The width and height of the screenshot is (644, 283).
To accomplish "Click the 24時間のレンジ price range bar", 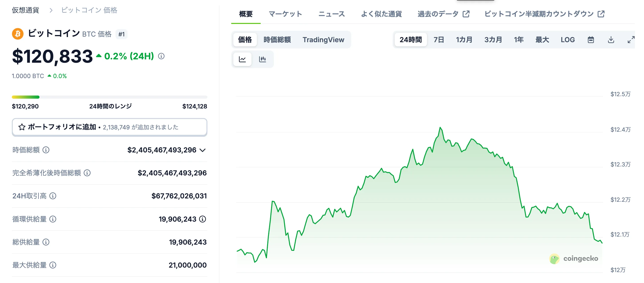I will pyautogui.click(x=109, y=97).
